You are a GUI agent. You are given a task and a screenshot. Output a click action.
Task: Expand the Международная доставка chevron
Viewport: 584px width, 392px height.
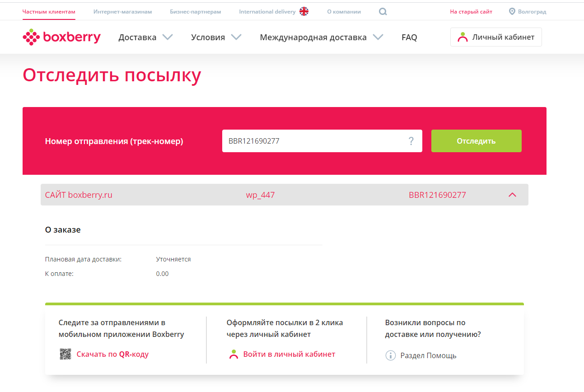point(378,37)
